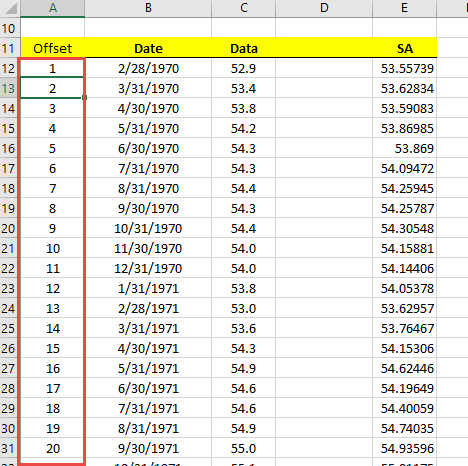The height and width of the screenshot is (466, 468).
Task: Select column D header
Action: [324, 8]
